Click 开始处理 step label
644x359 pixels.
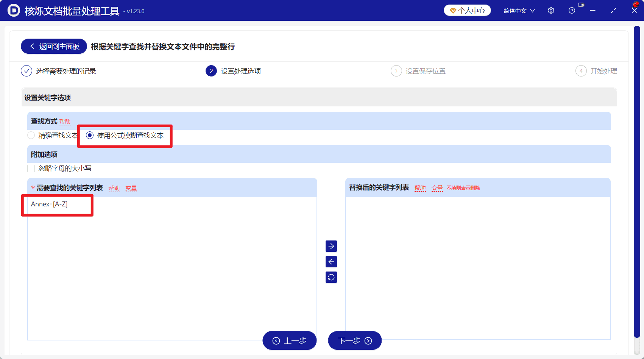(x=603, y=71)
